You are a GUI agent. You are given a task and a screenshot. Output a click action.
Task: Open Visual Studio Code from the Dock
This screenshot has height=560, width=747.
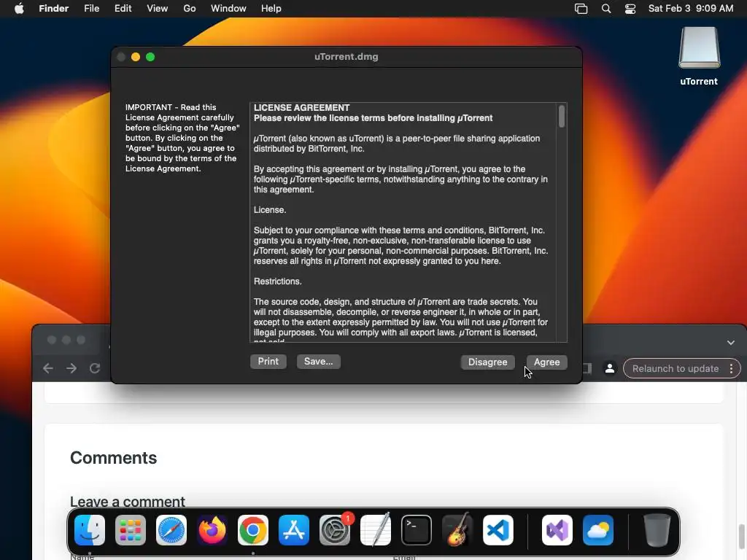[498, 530]
